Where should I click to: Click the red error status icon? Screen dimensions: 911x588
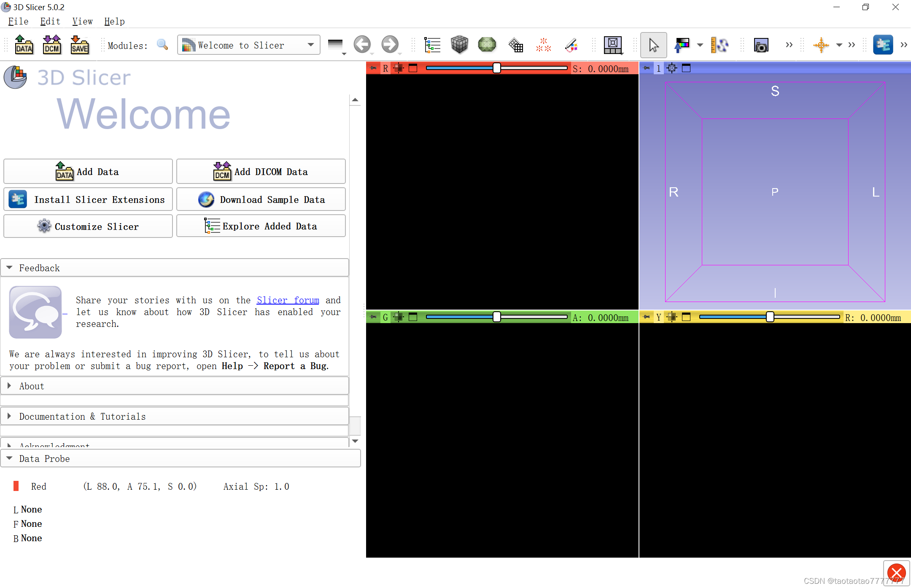point(896,572)
